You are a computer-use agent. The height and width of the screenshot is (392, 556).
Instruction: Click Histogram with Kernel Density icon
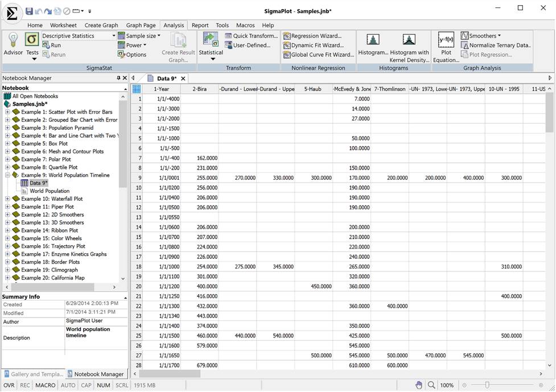point(409,41)
